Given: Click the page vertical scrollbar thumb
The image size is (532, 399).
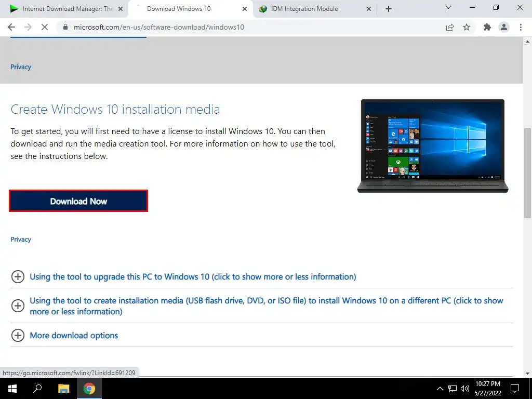Looking at the screenshot, I should 527,173.
